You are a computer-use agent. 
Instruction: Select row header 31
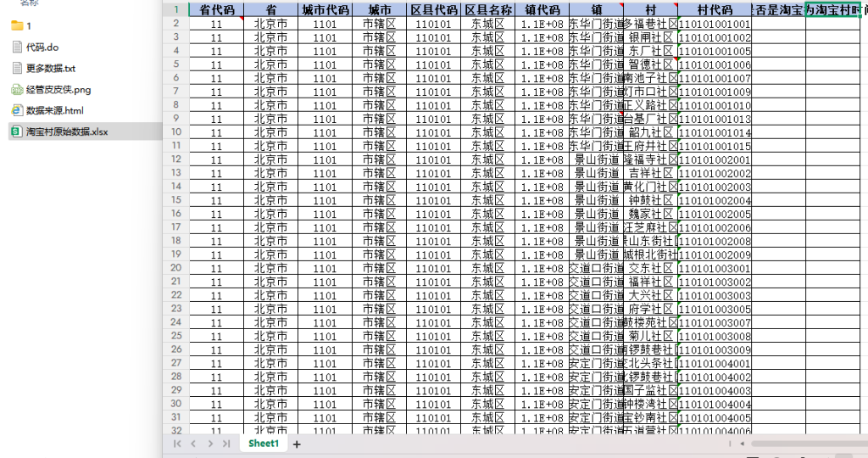pos(176,417)
